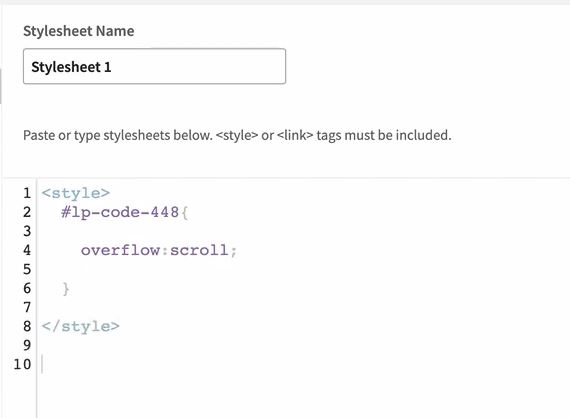Click the closing brace on line 6
The height and width of the screenshot is (418, 570).
(66, 289)
